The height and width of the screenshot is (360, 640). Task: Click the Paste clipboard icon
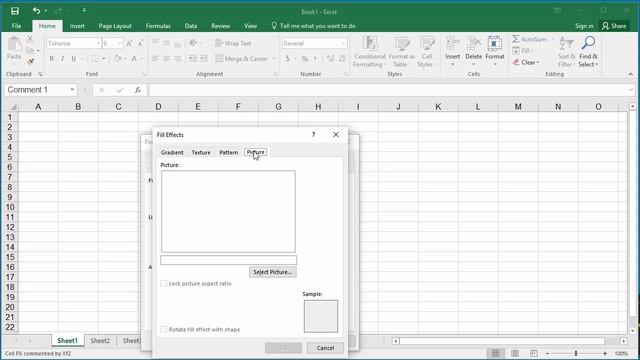tap(14, 44)
